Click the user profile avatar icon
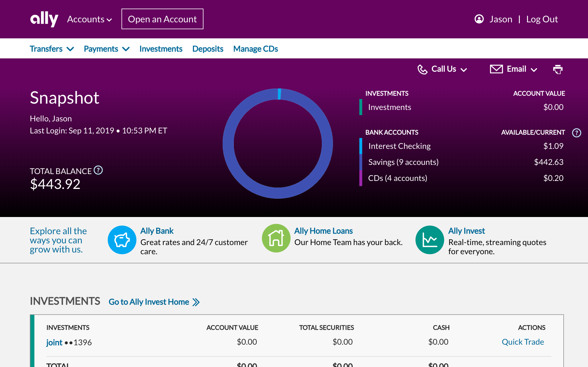Viewport: 588px width, 367px height. (479, 19)
